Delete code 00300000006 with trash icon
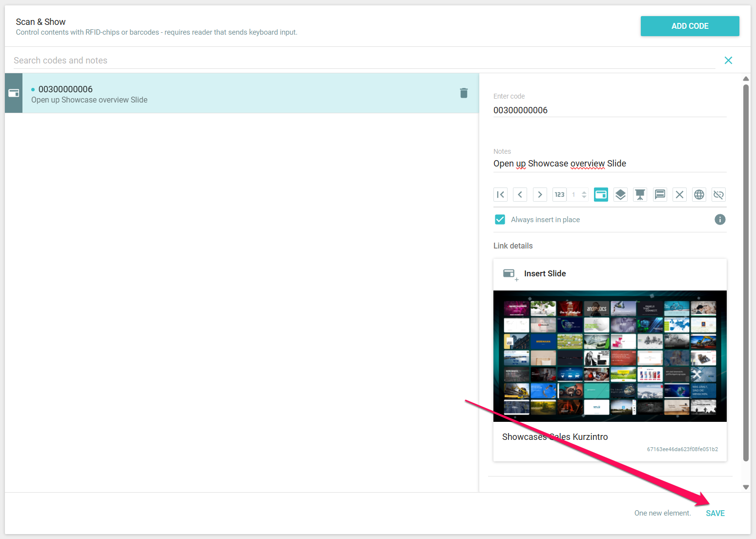 click(464, 93)
